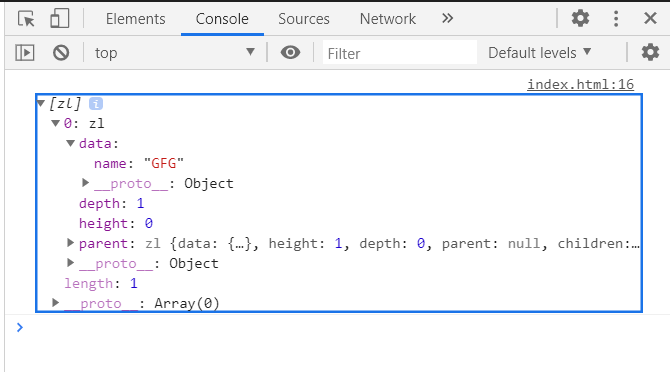The height and width of the screenshot is (372, 670).
Task: Create live expression with the eye icon
Action: tap(290, 53)
